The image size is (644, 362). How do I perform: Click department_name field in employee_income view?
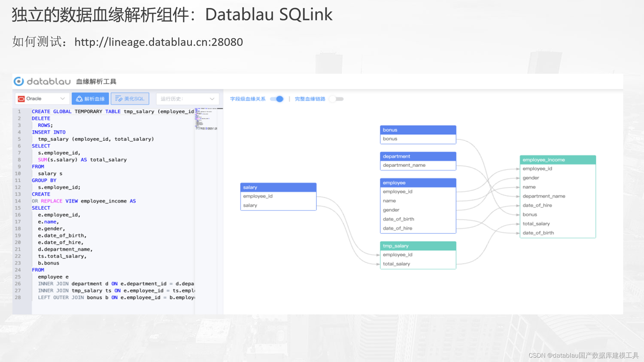coord(558,196)
